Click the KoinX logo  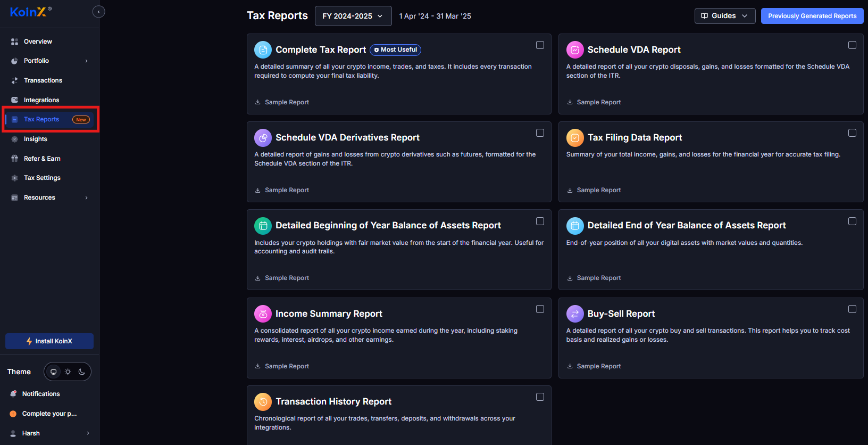pos(30,12)
